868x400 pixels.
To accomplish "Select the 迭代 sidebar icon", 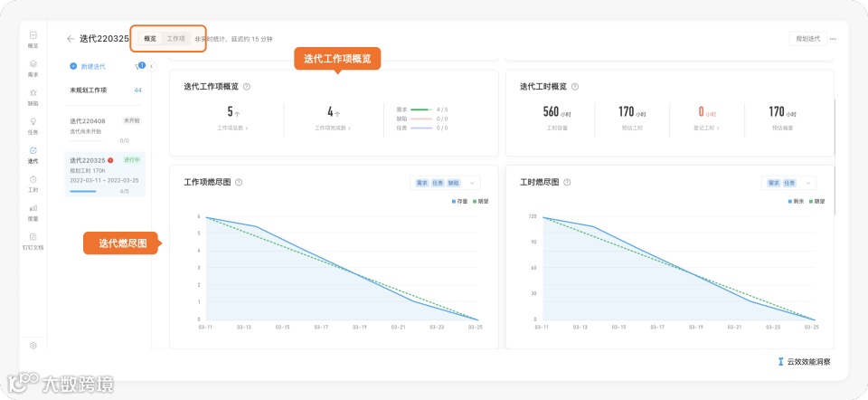I will coord(33,150).
